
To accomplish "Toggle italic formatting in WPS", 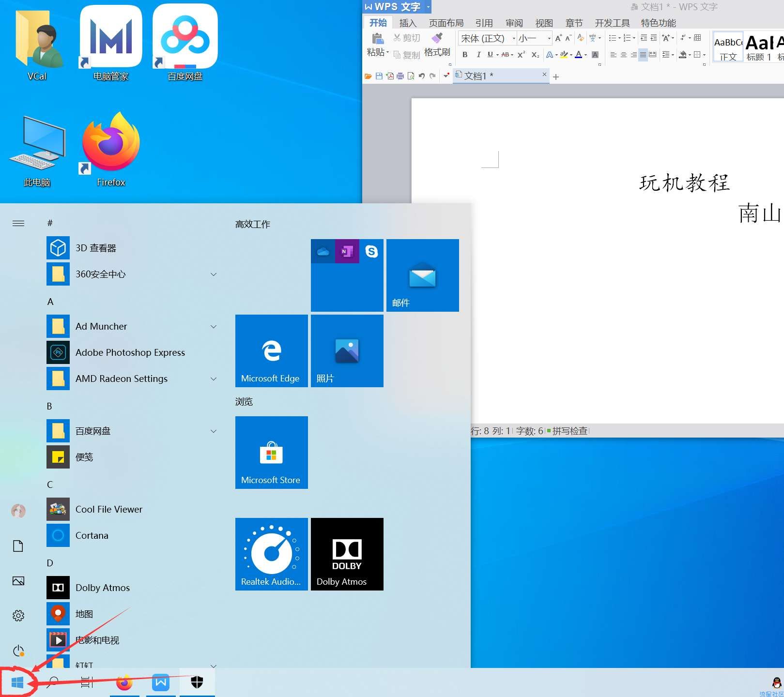I will coord(478,55).
